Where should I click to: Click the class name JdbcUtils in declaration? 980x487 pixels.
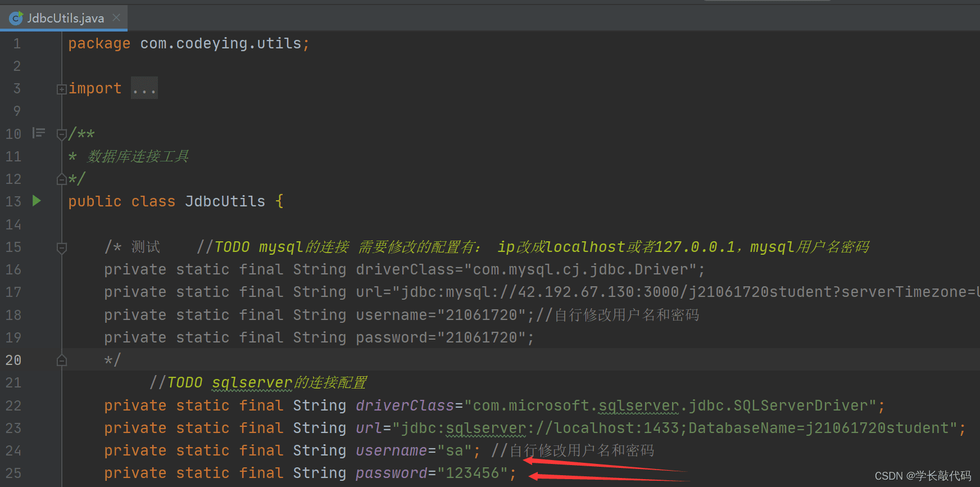[225, 201]
